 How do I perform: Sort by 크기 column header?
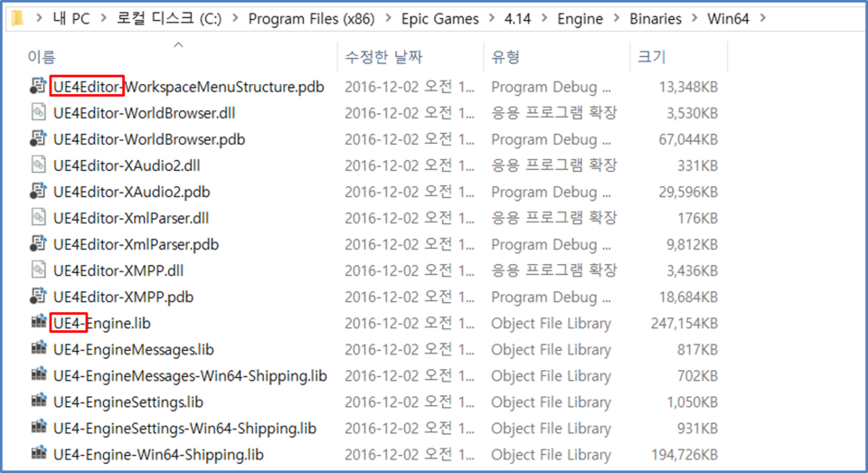click(652, 56)
